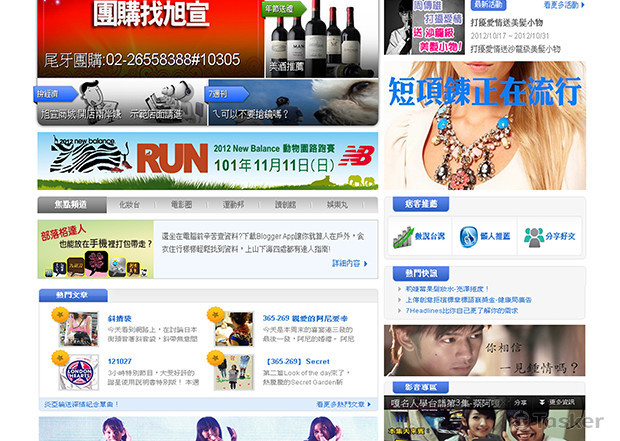The width and height of the screenshot is (620, 441).
Task: Click the 懶人推薦 link text
Action: 495,236
